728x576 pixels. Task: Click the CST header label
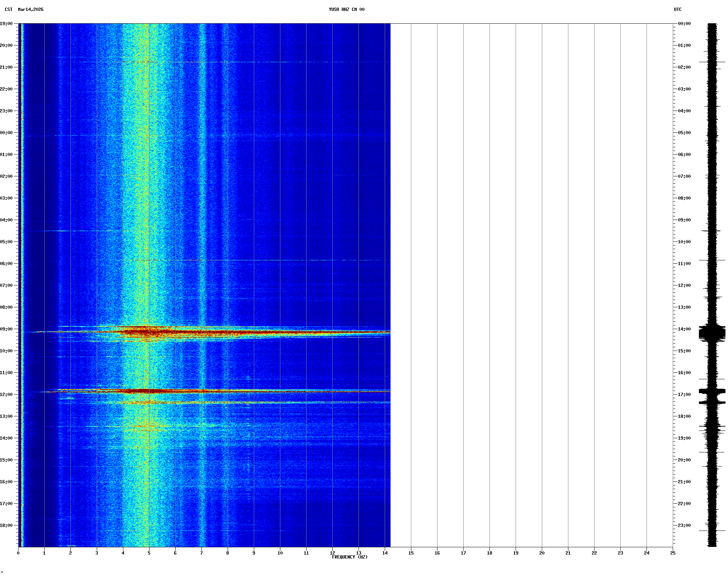coord(8,9)
